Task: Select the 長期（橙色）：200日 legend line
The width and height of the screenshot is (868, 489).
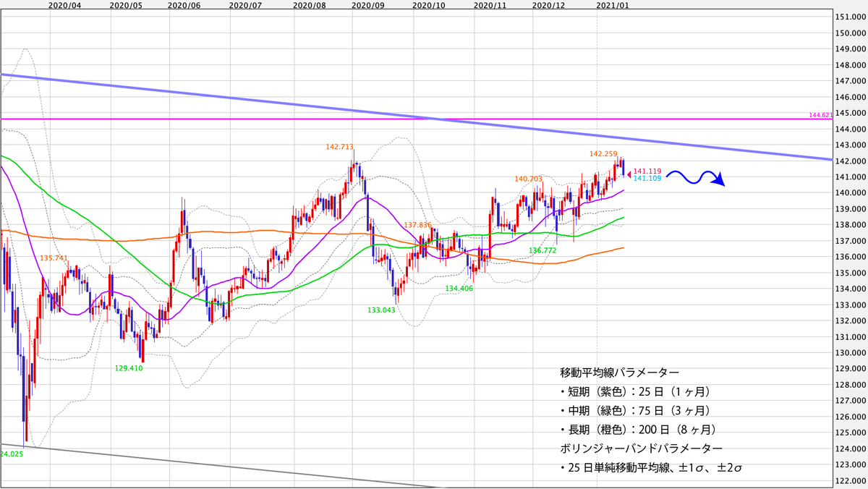Action: coord(638,431)
